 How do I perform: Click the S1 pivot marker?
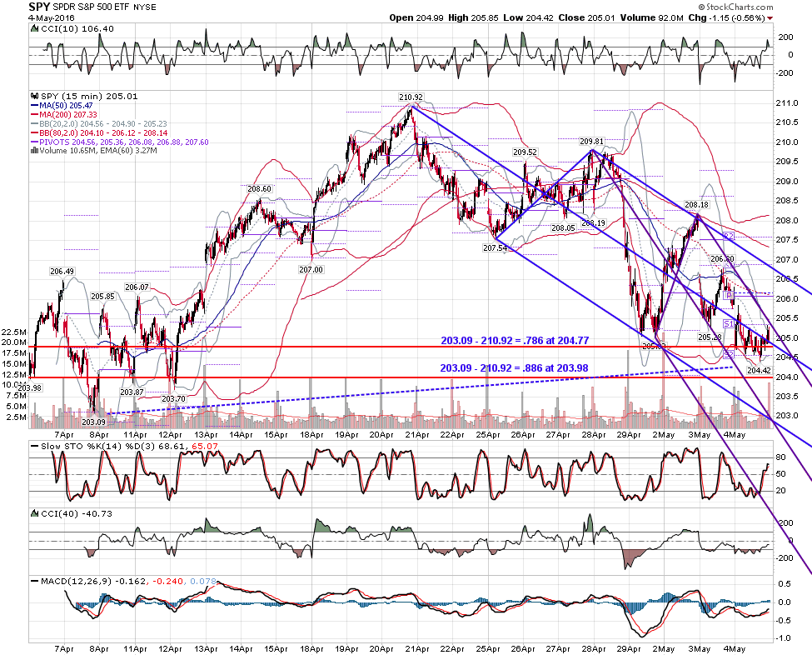[729, 324]
